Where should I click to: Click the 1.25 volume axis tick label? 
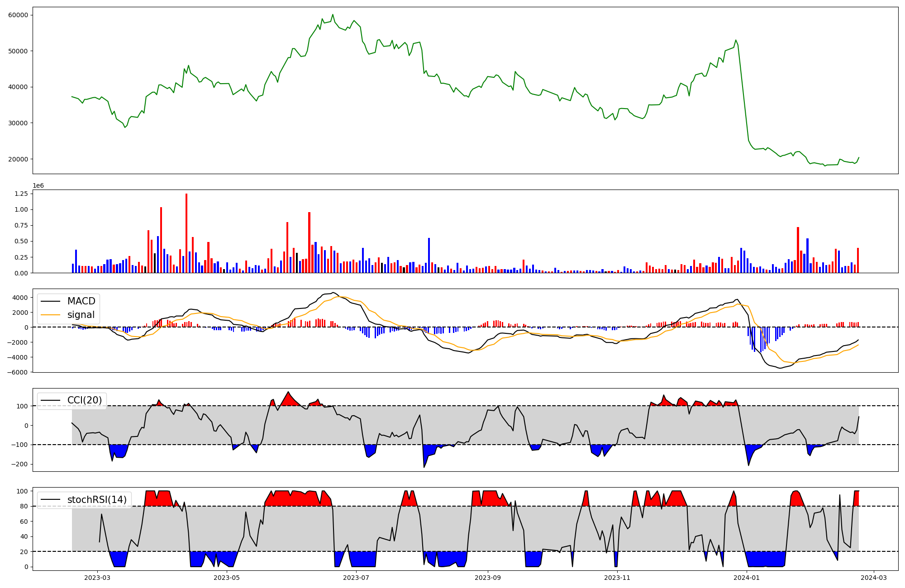click(22, 194)
